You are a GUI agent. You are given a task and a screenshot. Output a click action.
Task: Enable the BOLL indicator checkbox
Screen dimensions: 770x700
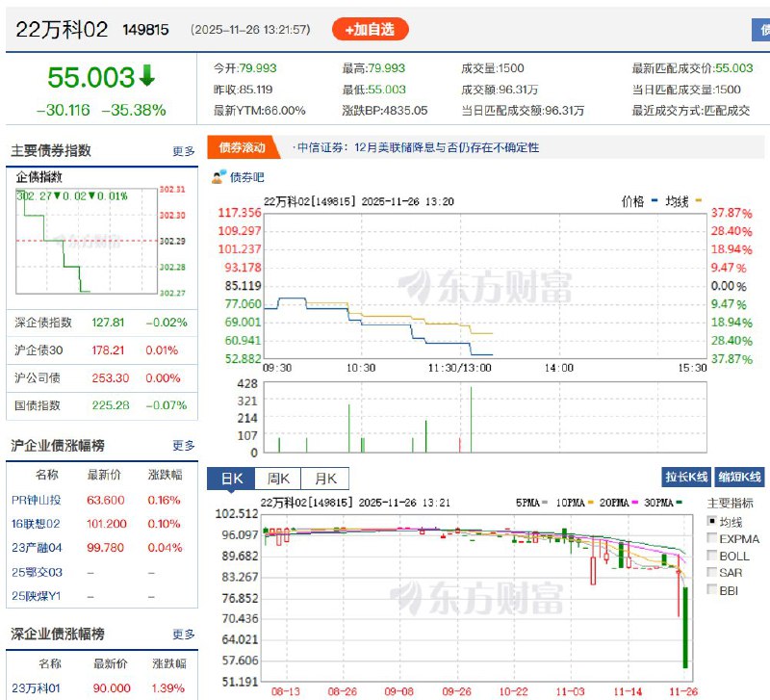point(711,555)
